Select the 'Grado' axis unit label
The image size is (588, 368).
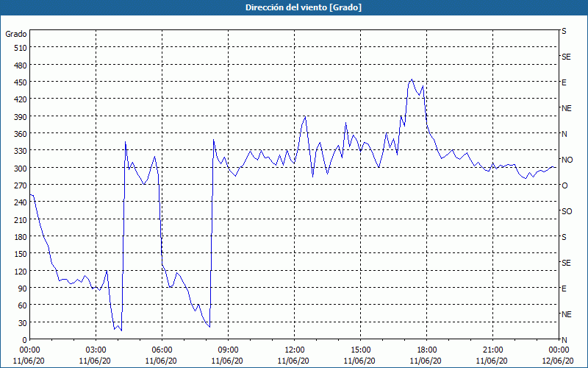click(16, 34)
